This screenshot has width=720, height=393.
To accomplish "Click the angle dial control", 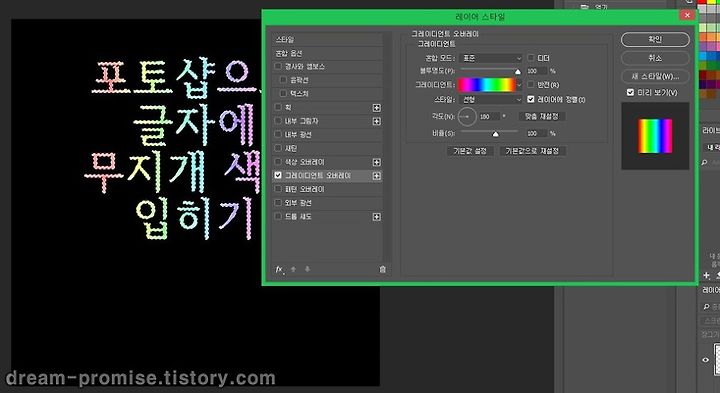I will (x=467, y=117).
